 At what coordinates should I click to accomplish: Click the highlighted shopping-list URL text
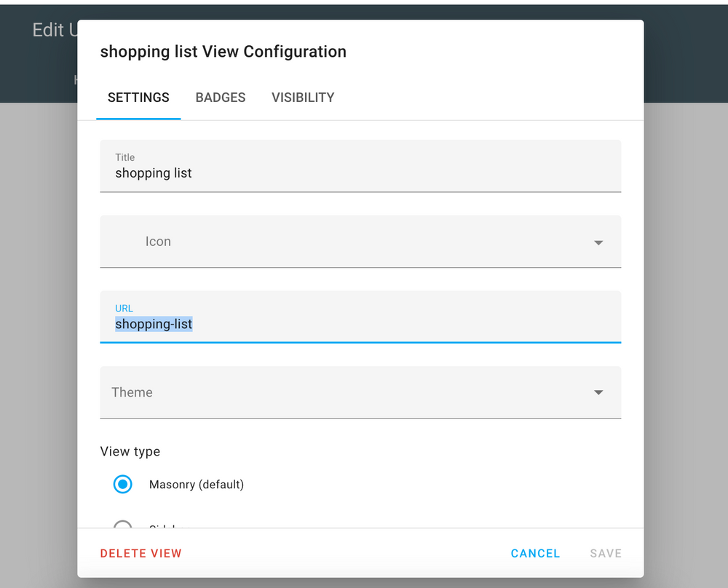[154, 325]
